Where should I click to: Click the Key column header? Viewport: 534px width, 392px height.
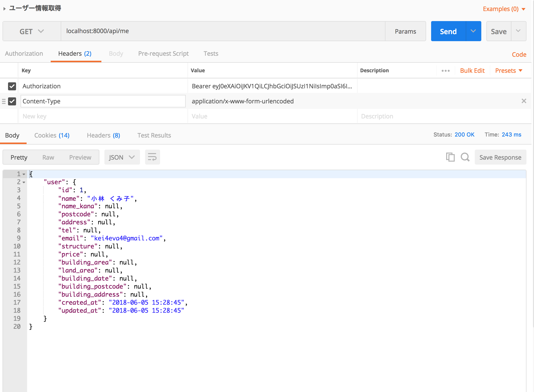click(x=26, y=71)
